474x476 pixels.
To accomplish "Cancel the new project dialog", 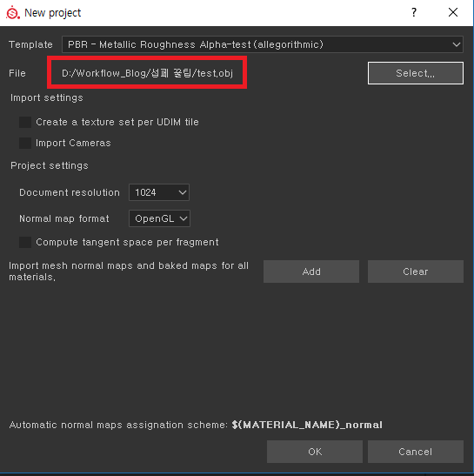I will click(416, 452).
